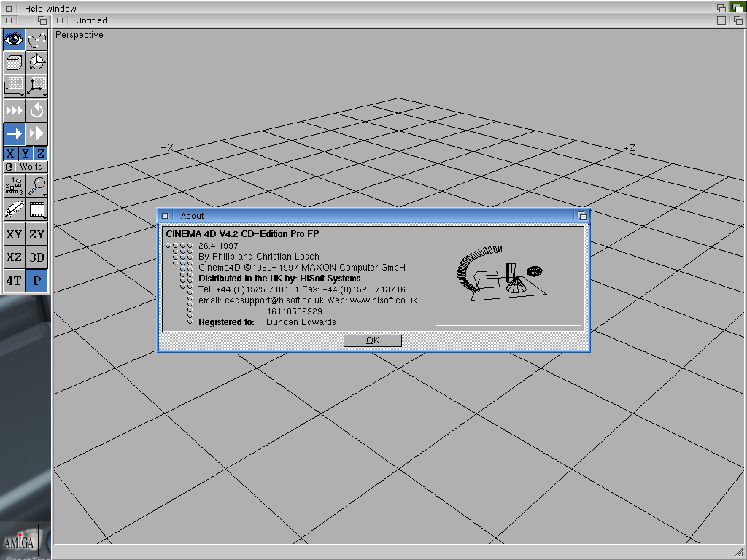Screen dimensions: 747x560
Task: Open the dotted texture tool with xyz arrows
Action: pyautogui.click(x=36, y=86)
